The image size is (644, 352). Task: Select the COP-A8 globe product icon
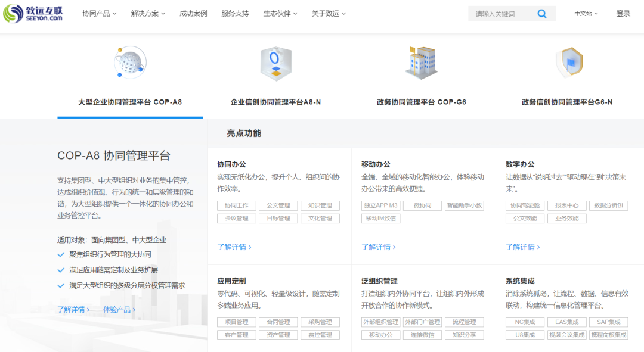click(130, 63)
